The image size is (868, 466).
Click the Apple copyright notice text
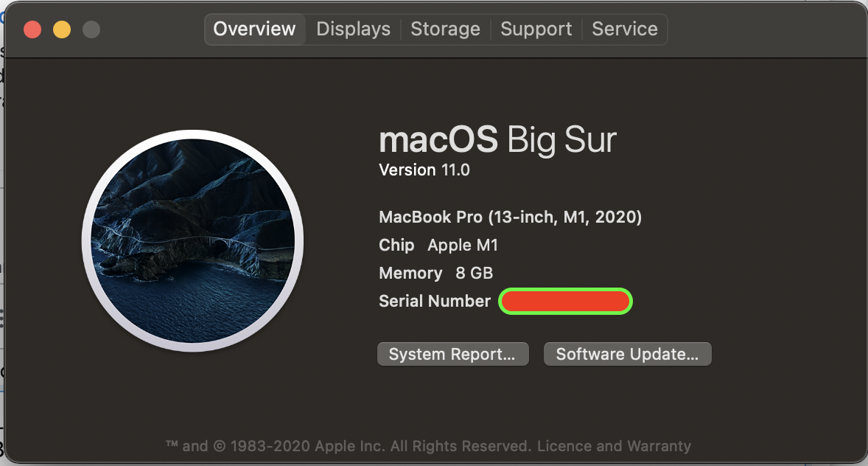[348, 446]
